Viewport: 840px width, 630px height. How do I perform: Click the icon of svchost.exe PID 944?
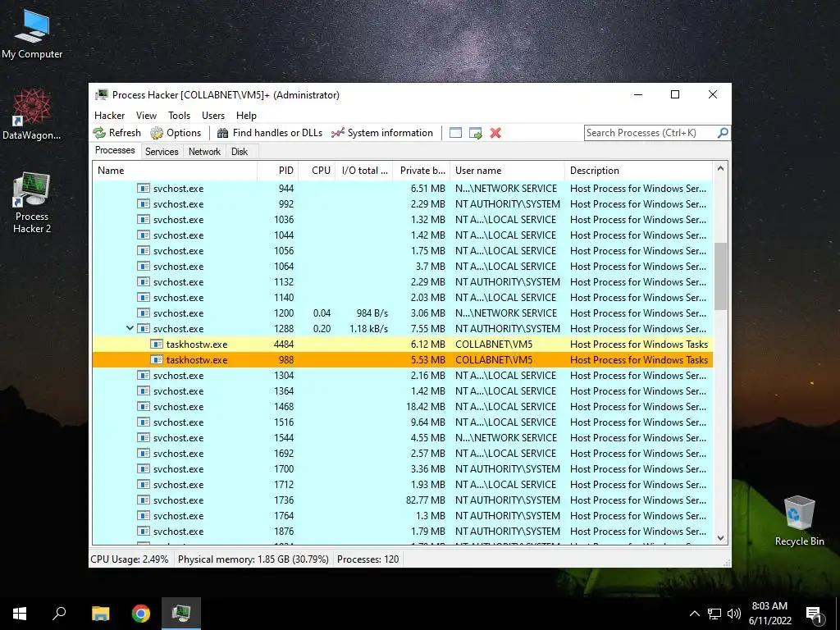tap(143, 188)
